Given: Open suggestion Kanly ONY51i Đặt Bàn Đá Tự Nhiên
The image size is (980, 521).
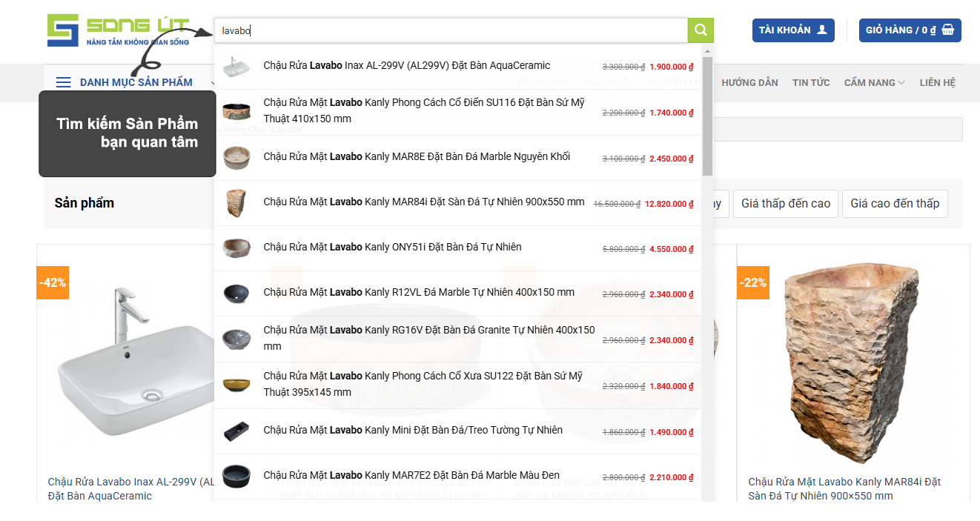Looking at the screenshot, I should [x=392, y=247].
